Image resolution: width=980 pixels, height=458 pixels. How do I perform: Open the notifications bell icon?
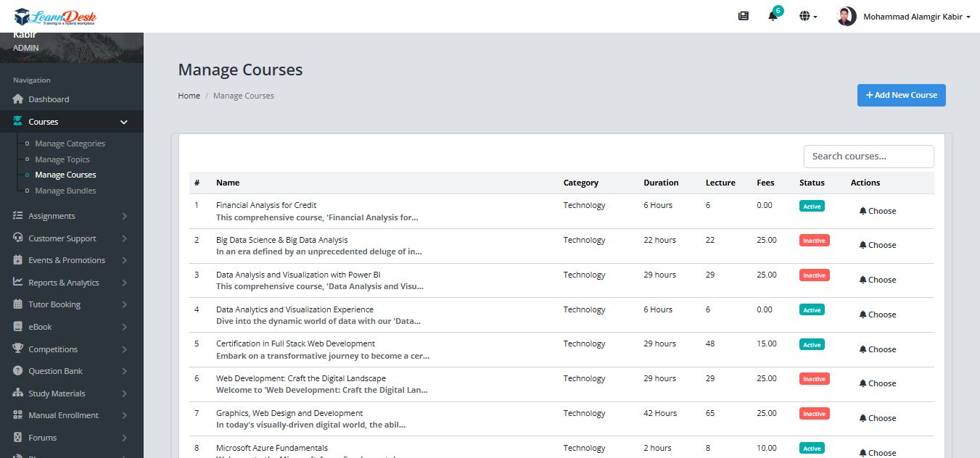[x=773, y=16]
